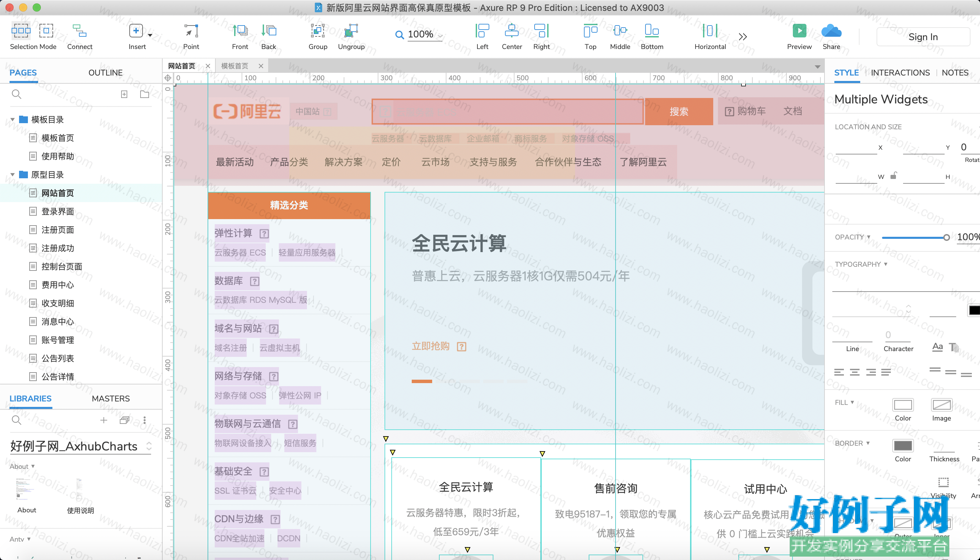Show more toolbar items chevron
980x560 pixels.
tap(743, 36)
